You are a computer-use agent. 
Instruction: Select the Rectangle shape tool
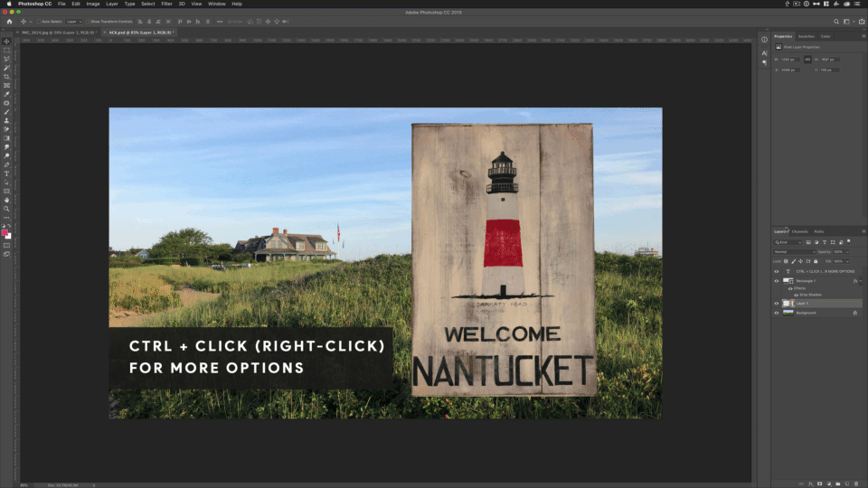pos(6,192)
